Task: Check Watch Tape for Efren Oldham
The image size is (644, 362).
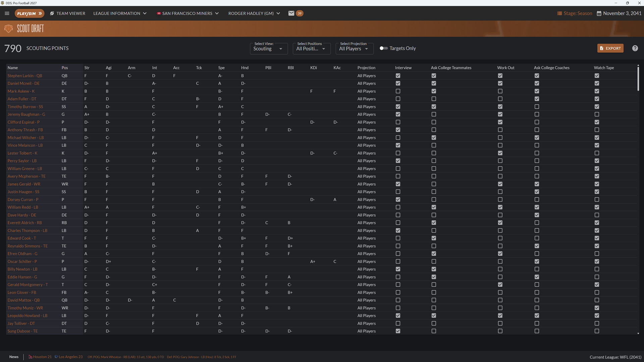Action: [597, 254]
